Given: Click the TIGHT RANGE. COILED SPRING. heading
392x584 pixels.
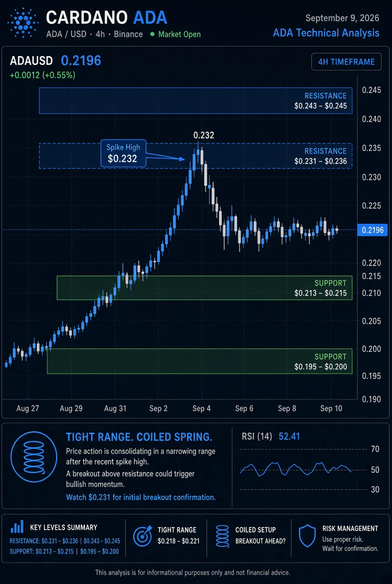Looking at the screenshot, I should click(139, 436).
